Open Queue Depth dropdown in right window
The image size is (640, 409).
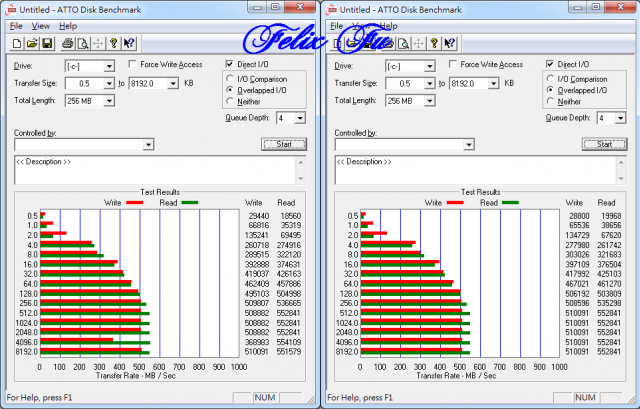coord(620,118)
